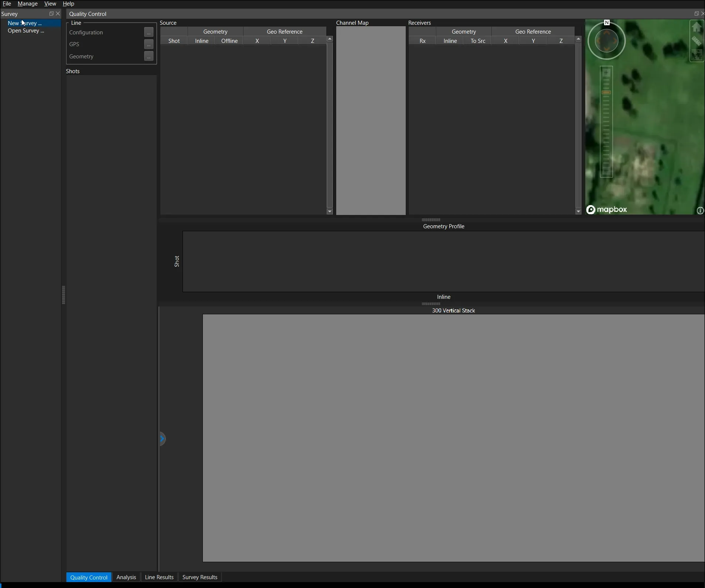Click Receivers Z column header
This screenshot has height=588, width=705.
point(561,41)
